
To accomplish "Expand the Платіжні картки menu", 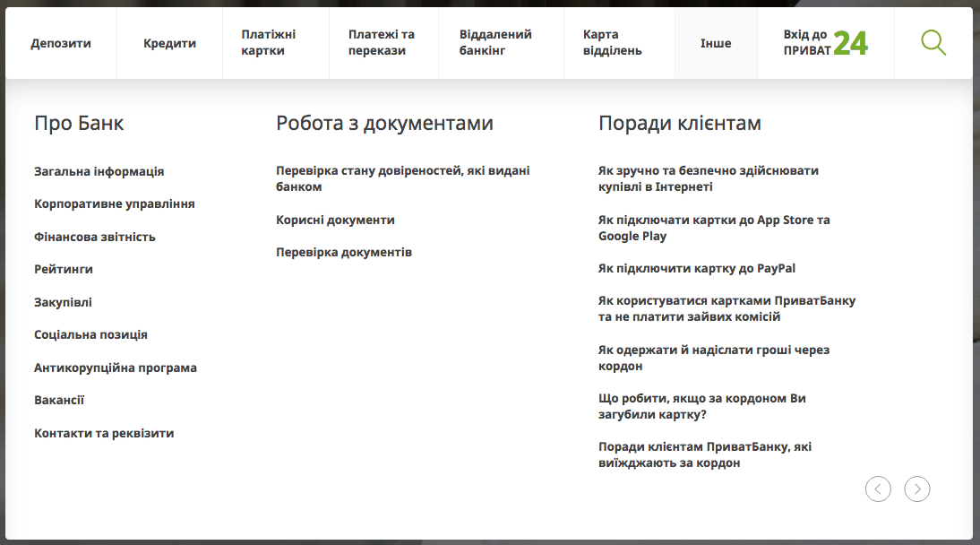I will point(269,43).
